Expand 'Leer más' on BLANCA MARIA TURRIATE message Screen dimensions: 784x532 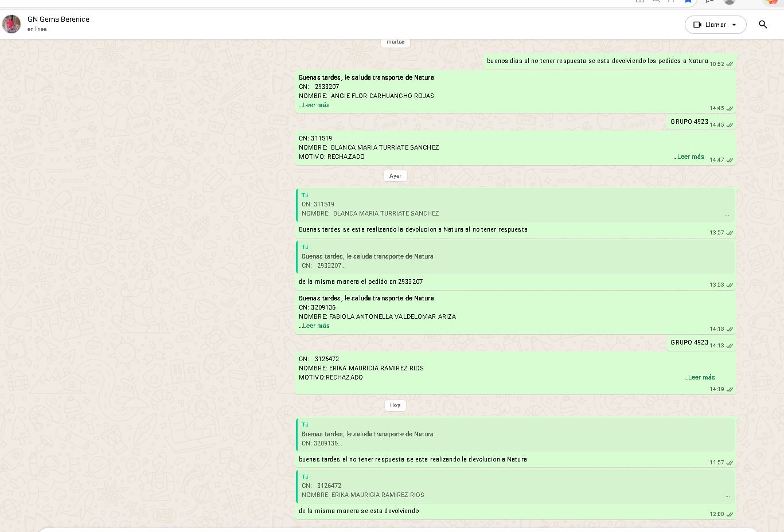click(690, 157)
